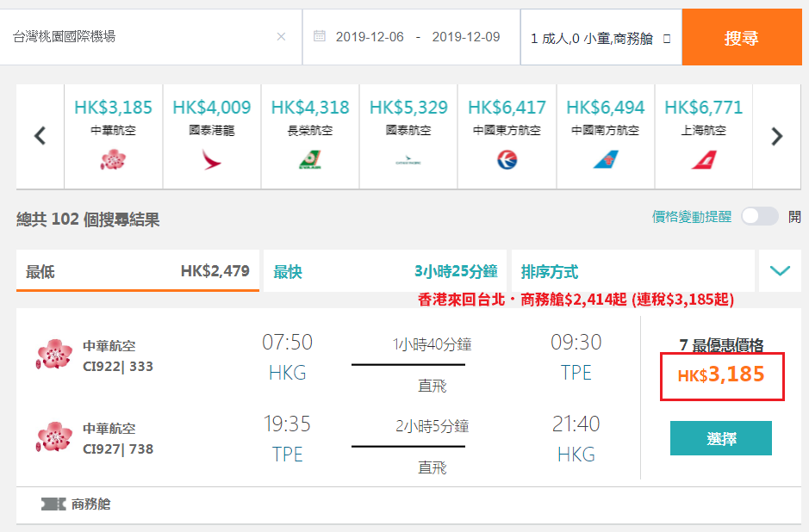Click China Airlines logo on CI922 flight
Screen dimensions: 809x532
click(x=53, y=355)
